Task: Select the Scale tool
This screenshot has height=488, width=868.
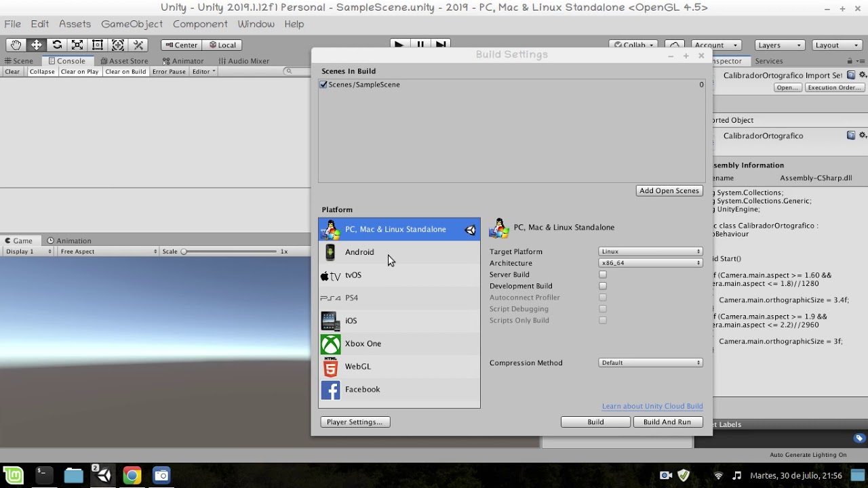Action: click(77, 45)
